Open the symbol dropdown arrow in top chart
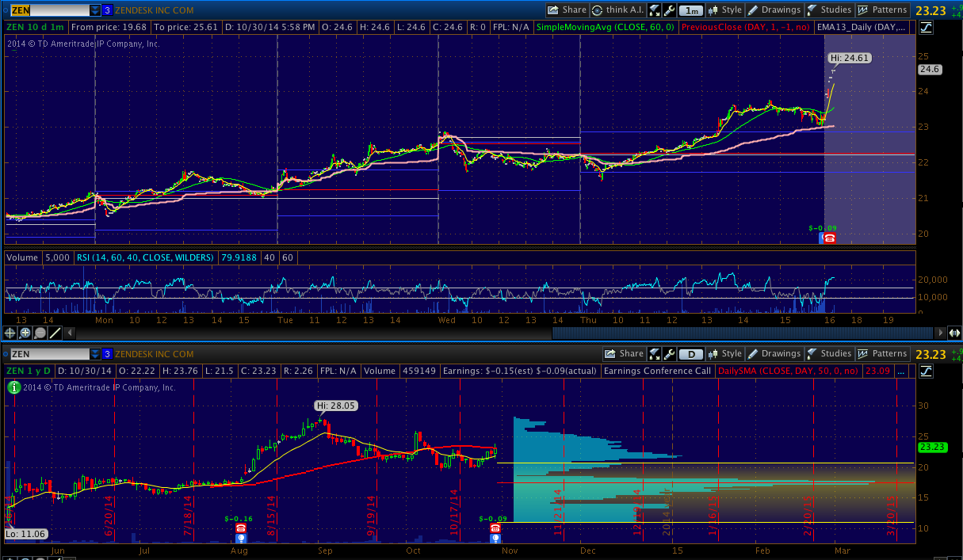This screenshot has width=963, height=560. point(95,10)
